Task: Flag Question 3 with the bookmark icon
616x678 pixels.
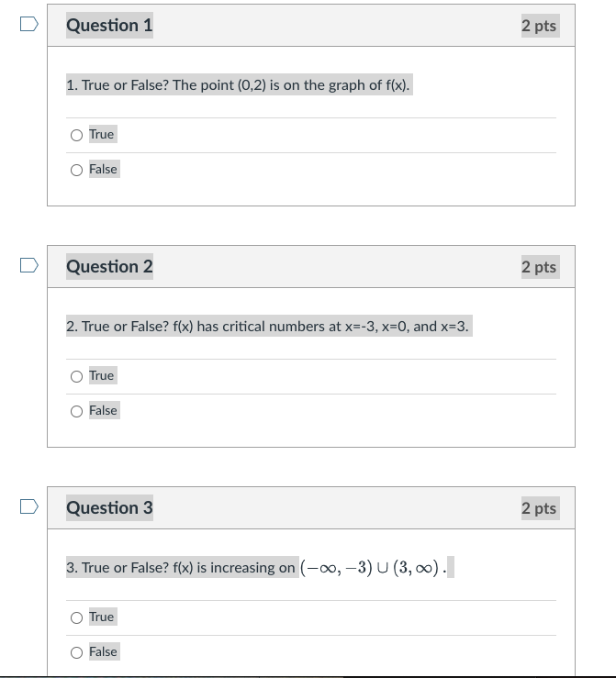Action: 29,506
